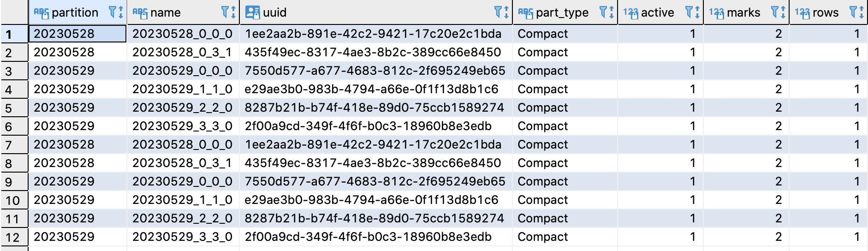Click sort arrows on active column

pyautogui.click(x=697, y=12)
